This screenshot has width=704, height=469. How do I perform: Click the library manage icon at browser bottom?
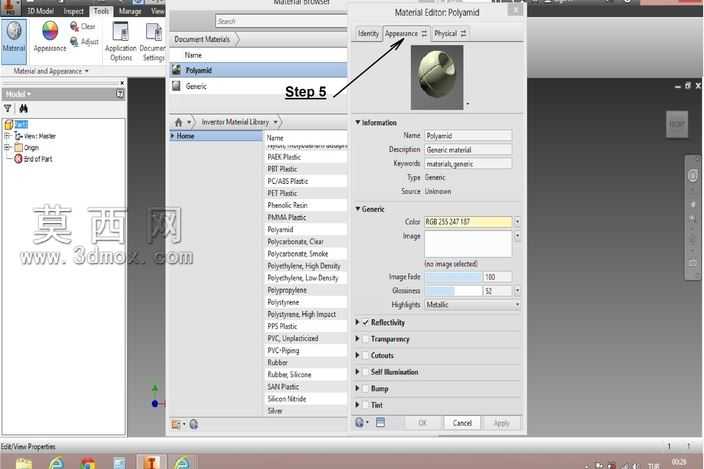pos(176,424)
